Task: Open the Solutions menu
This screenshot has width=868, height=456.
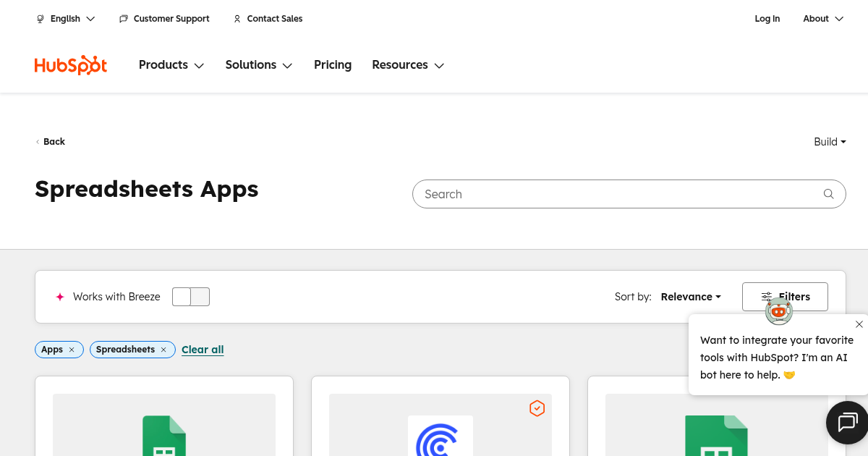Action: click(259, 65)
